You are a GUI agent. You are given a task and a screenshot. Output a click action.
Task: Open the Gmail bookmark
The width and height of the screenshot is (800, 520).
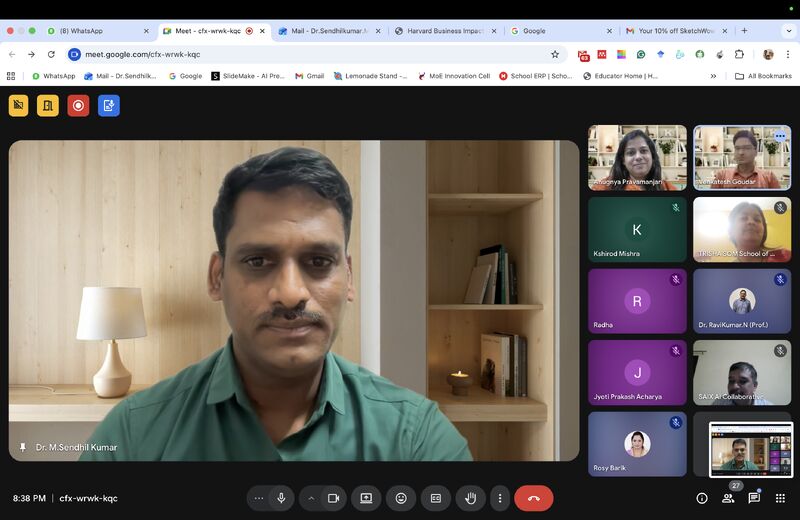309,76
